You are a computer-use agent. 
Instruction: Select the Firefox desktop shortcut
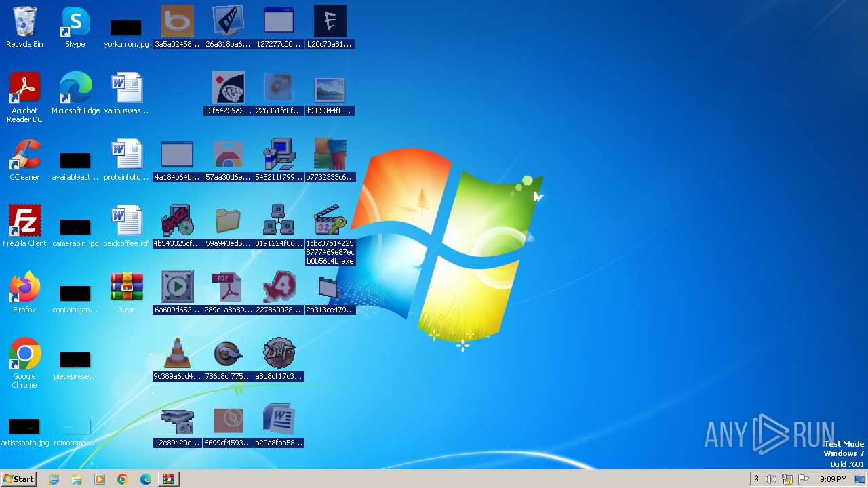coord(24,287)
